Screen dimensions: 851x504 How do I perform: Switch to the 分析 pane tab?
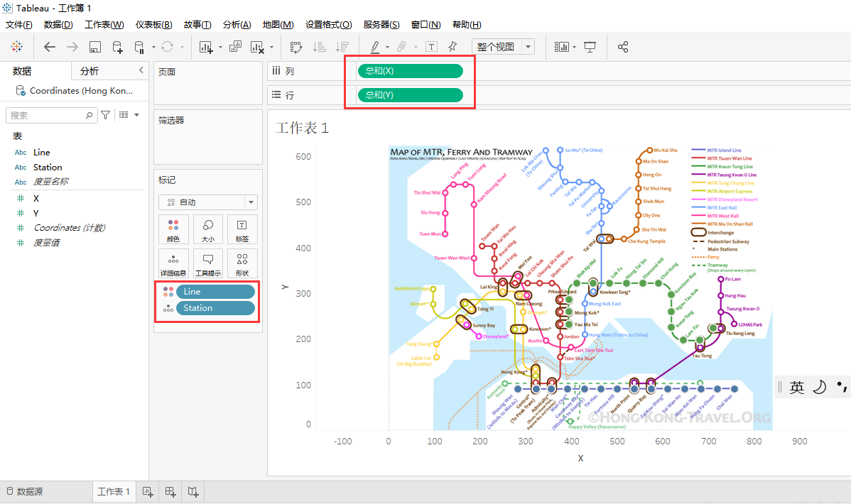coord(90,71)
